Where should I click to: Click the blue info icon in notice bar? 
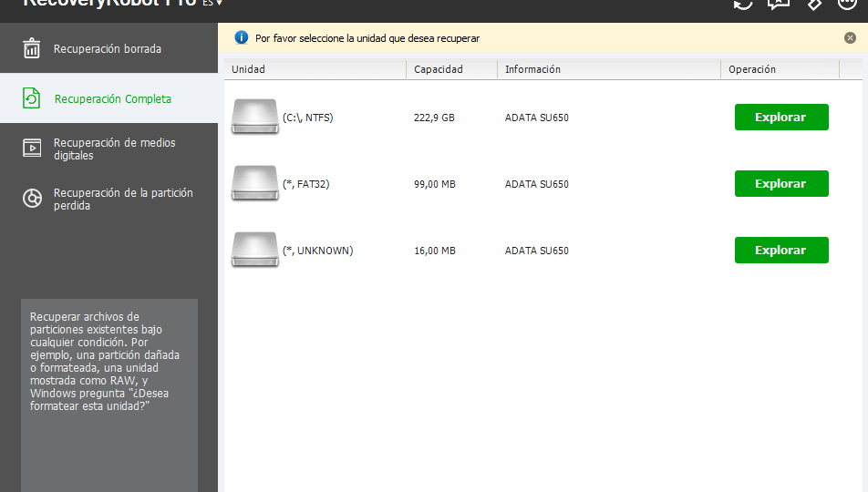(242, 37)
